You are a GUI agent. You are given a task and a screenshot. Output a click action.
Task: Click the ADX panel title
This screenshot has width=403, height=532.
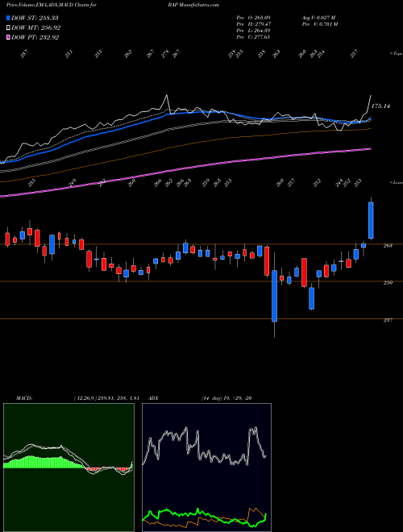click(153, 398)
